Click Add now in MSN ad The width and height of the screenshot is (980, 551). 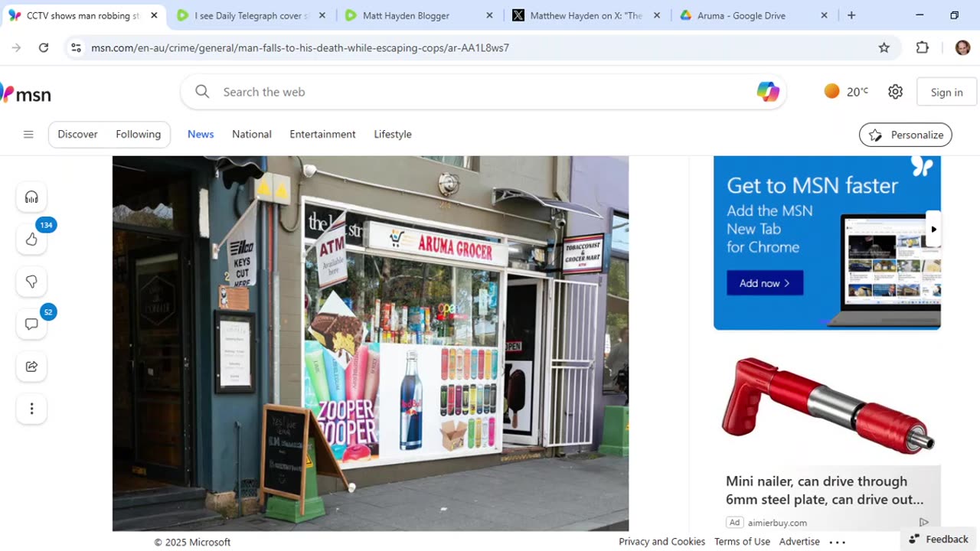765,283
